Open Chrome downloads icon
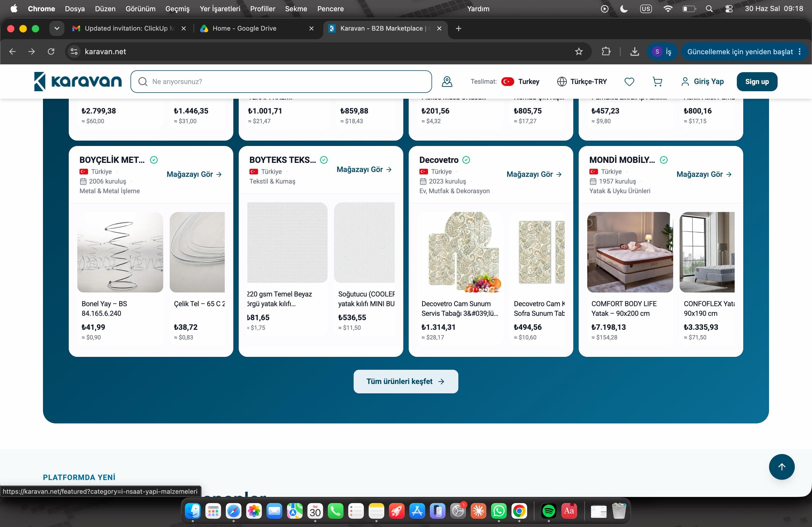The image size is (812, 527). [x=635, y=52]
